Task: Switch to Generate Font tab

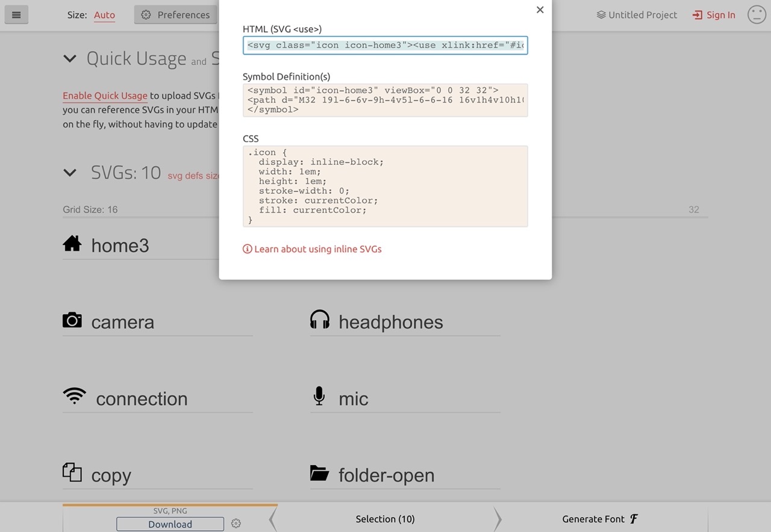Action: pos(600,519)
